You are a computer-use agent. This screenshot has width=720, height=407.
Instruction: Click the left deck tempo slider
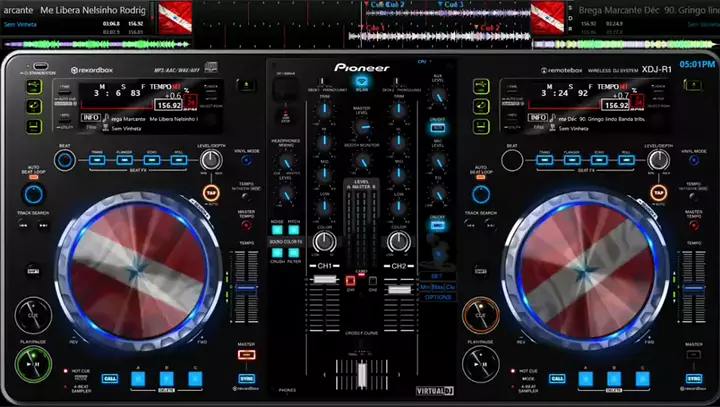pyautogui.click(x=247, y=288)
